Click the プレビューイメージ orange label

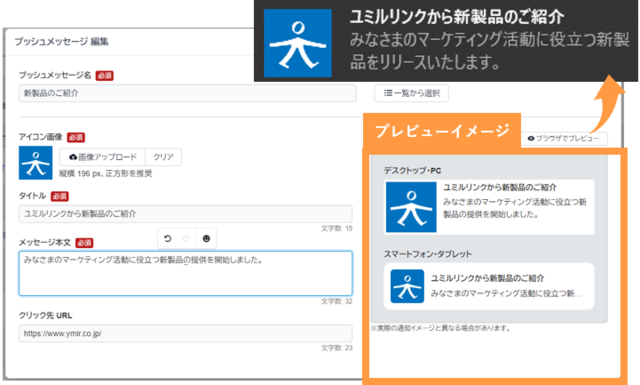442,131
